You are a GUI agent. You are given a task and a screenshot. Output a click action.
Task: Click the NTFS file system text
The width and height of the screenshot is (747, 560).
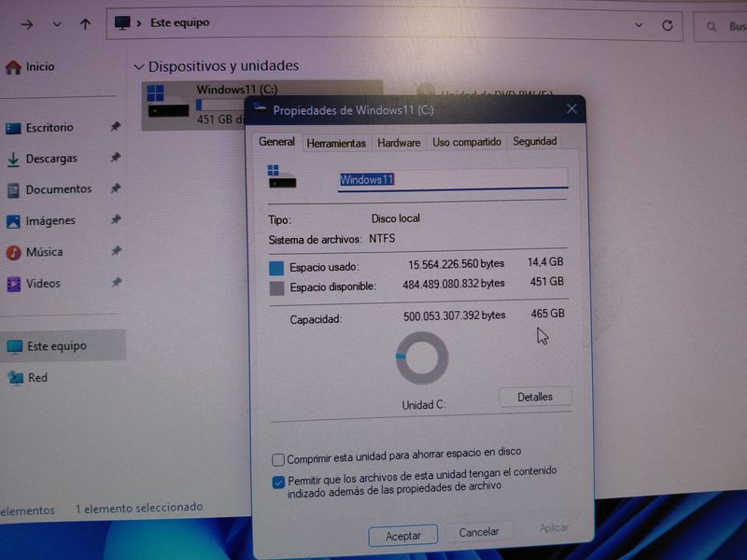pos(382,239)
